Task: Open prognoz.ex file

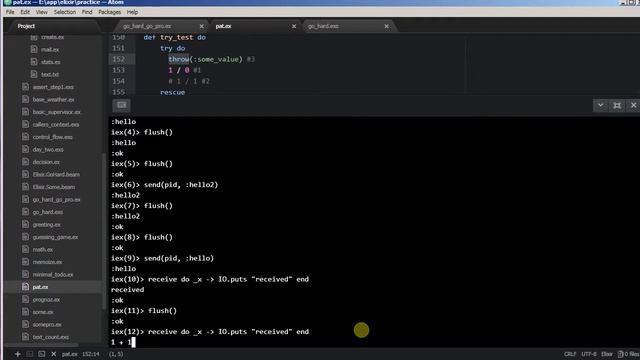Action: point(47,300)
